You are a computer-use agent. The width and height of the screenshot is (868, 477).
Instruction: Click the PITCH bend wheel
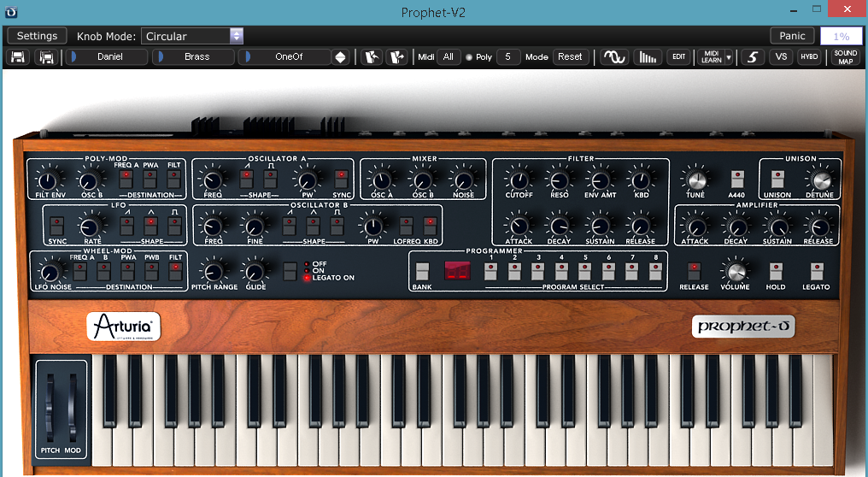click(x=50, y=407)
